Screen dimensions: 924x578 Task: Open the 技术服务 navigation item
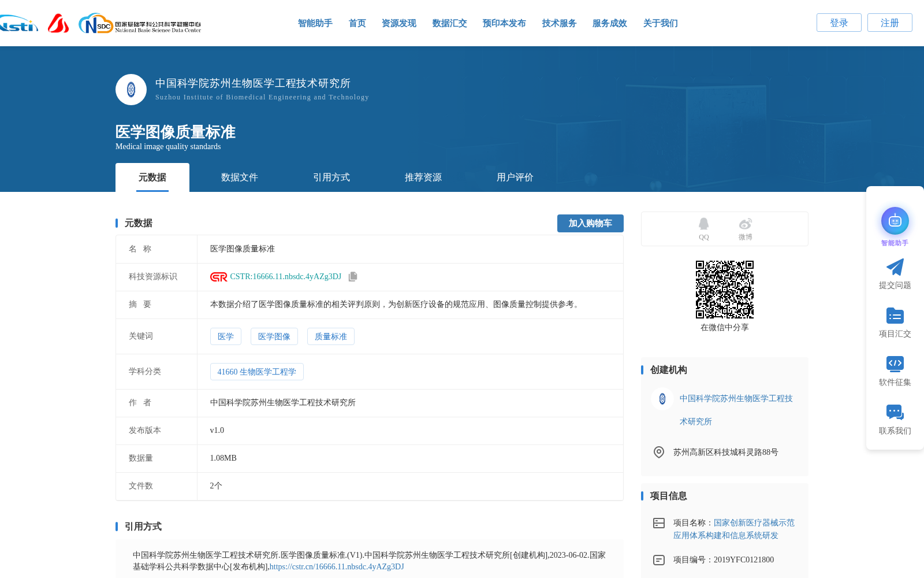pos(560,23)
